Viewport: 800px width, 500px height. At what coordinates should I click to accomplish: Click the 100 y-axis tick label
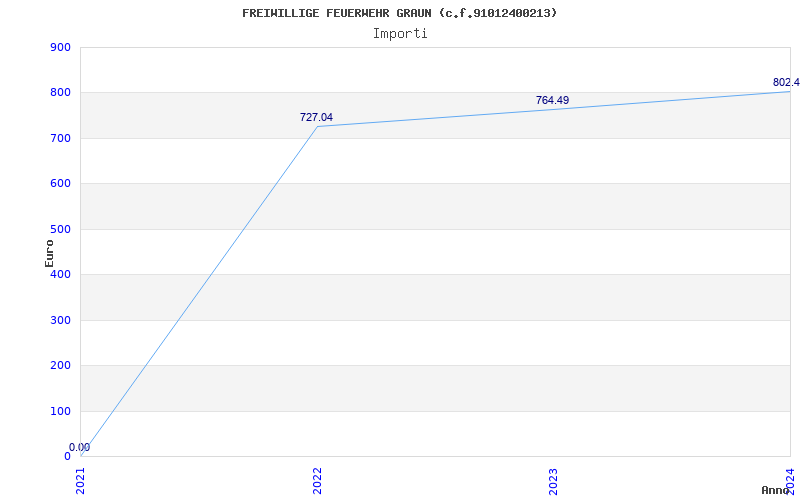click(x=60, y=411)
